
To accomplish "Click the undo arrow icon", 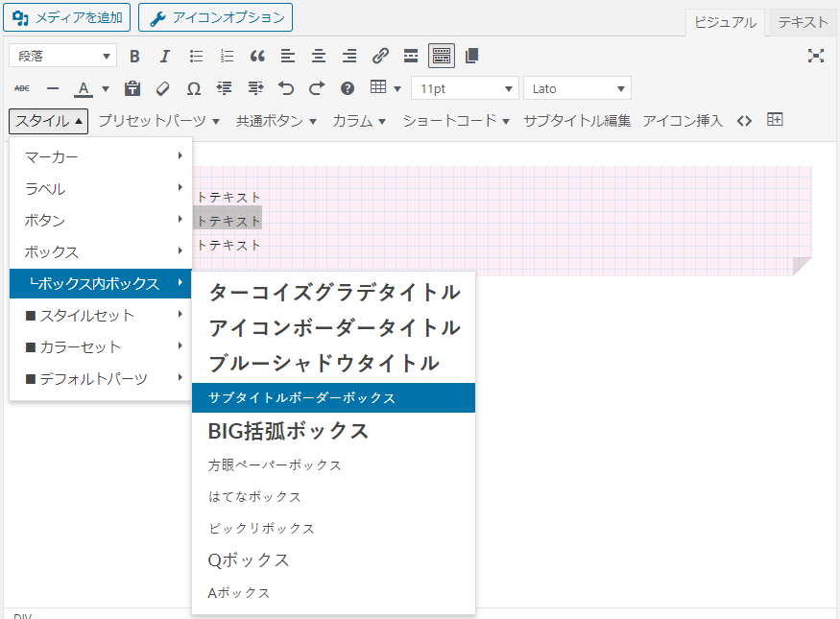I will [285, 88].
